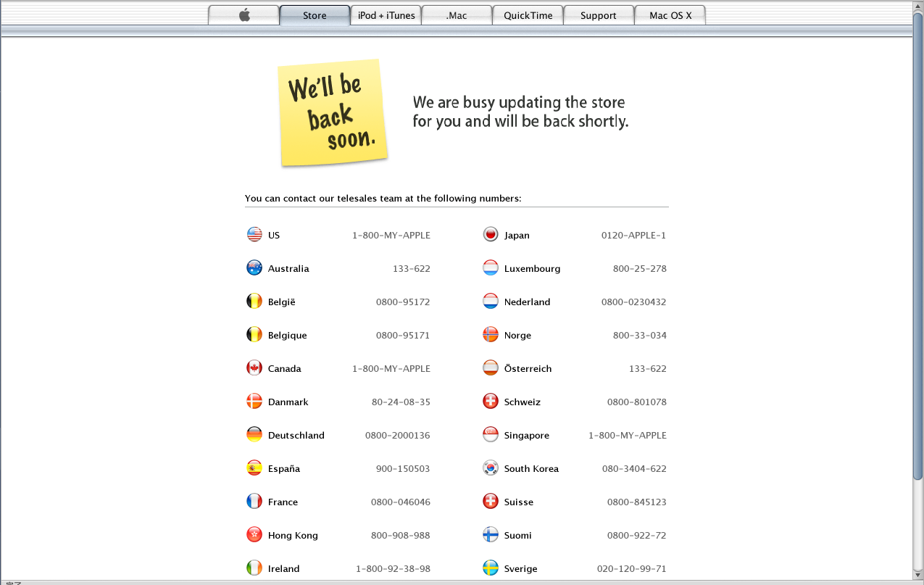This screenshot has height=585, width=924.
Task: Open the Support tab
Action: pos(599,15)
